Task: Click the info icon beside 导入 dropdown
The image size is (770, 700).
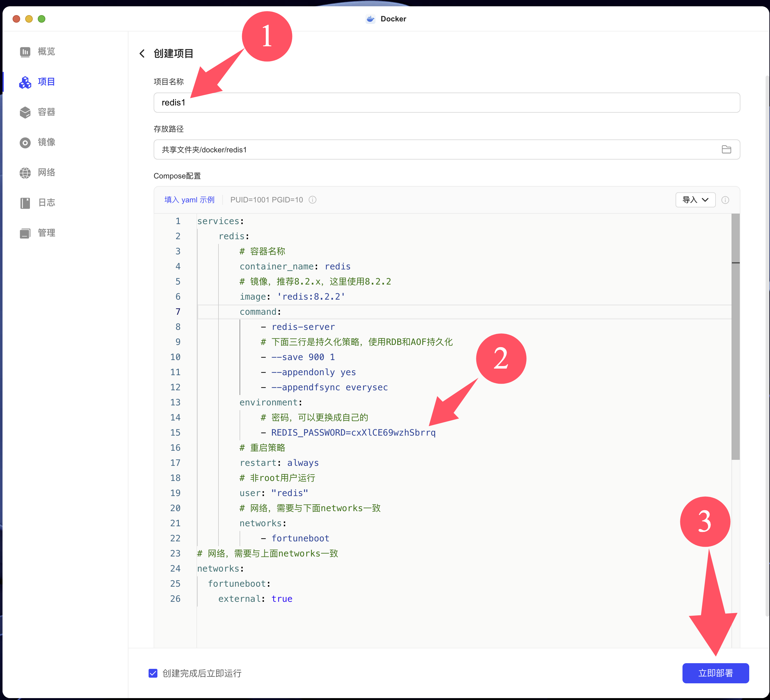Action: tap(725, 200)
